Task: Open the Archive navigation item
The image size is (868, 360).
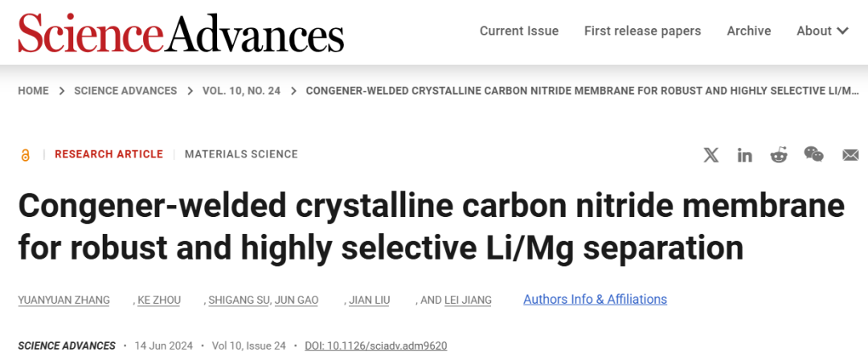Action: (x=748, y=31)
